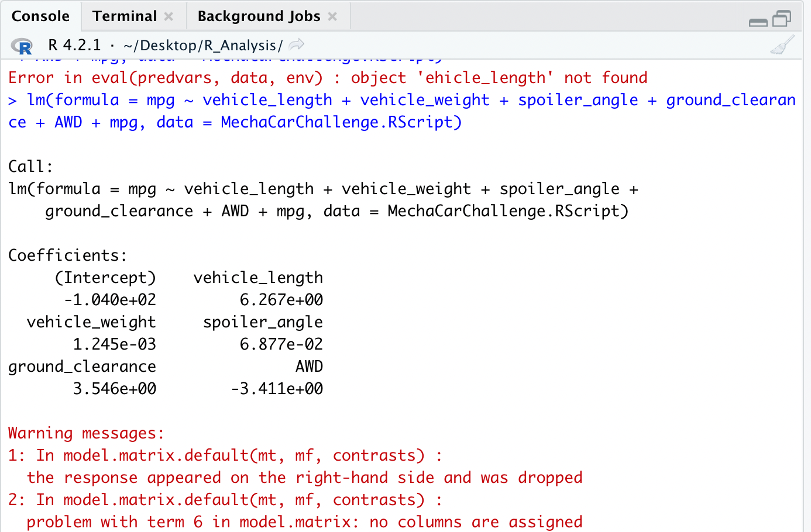Switch to the Terminal tab

click(125, 16)
